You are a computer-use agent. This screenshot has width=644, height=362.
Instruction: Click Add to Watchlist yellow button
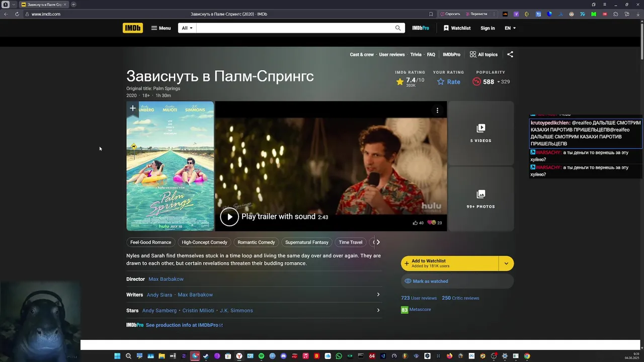(450, 263)
